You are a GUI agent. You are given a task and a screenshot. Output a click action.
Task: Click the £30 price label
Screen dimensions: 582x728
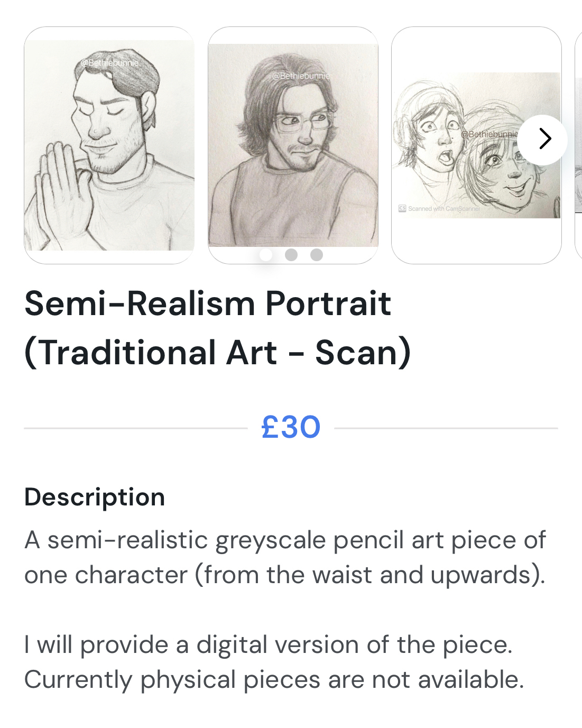point(291,427)
